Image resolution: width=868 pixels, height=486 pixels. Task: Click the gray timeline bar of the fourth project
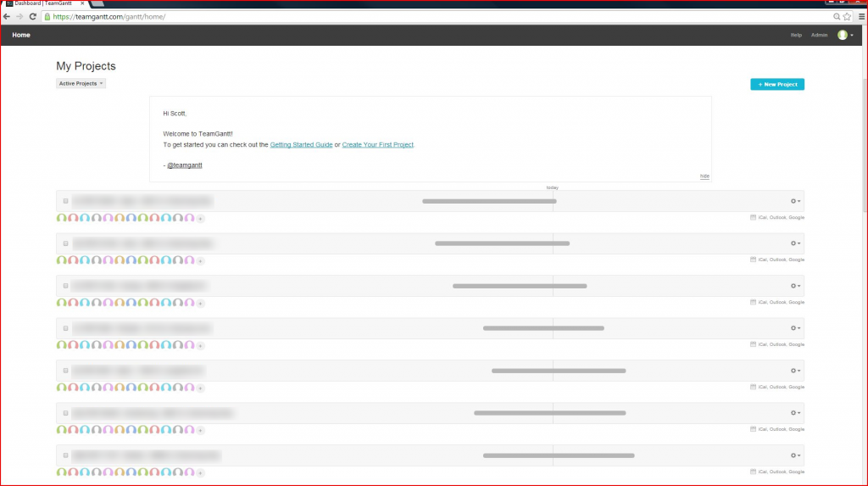pyautogui.click(x=543, y=328)
